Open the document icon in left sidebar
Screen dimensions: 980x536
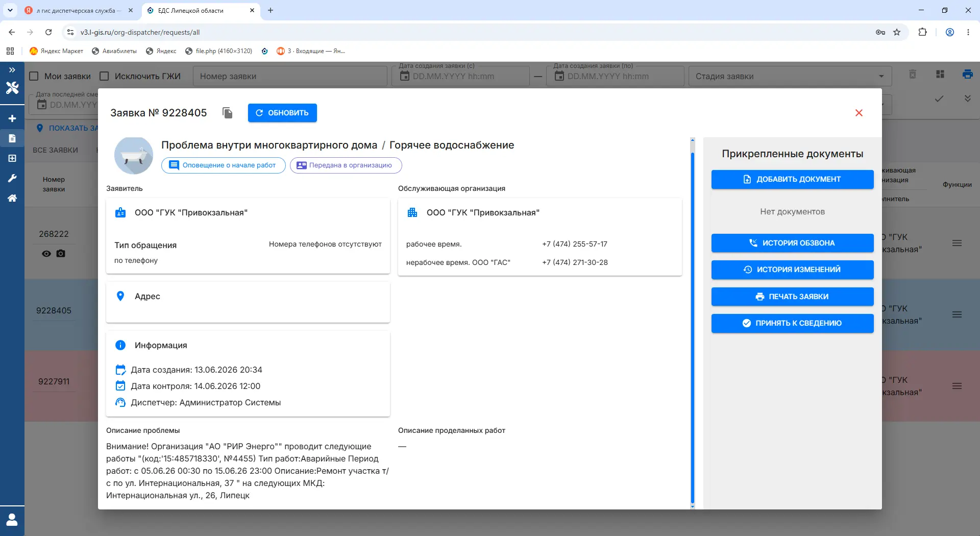click(x=12, y=138)
